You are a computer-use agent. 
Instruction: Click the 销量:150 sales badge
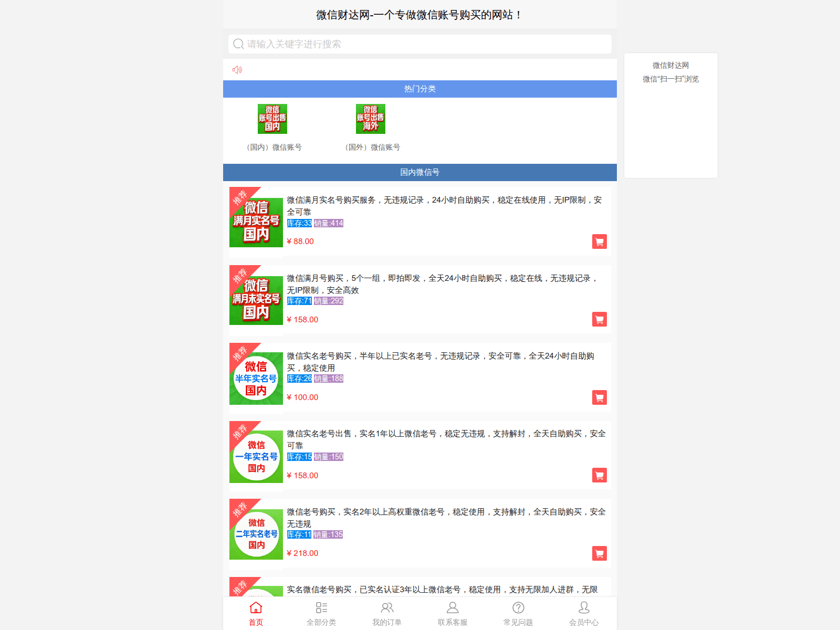pos(329,457)
